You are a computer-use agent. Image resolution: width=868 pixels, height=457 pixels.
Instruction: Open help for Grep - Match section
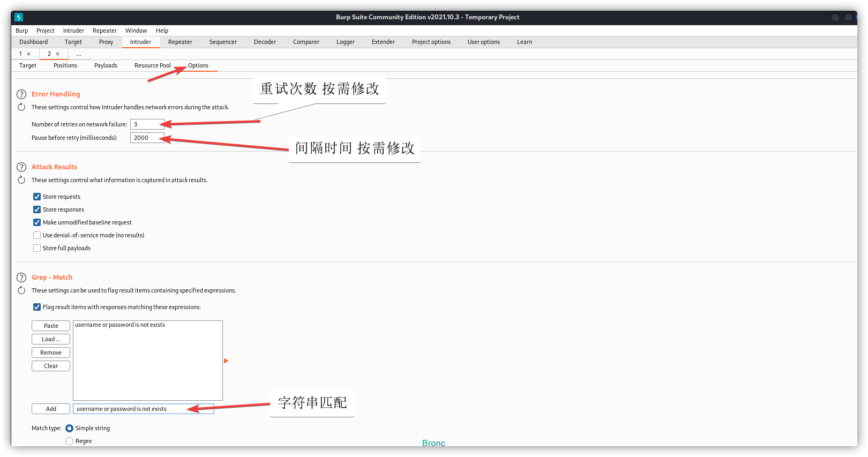click(21, 278)
